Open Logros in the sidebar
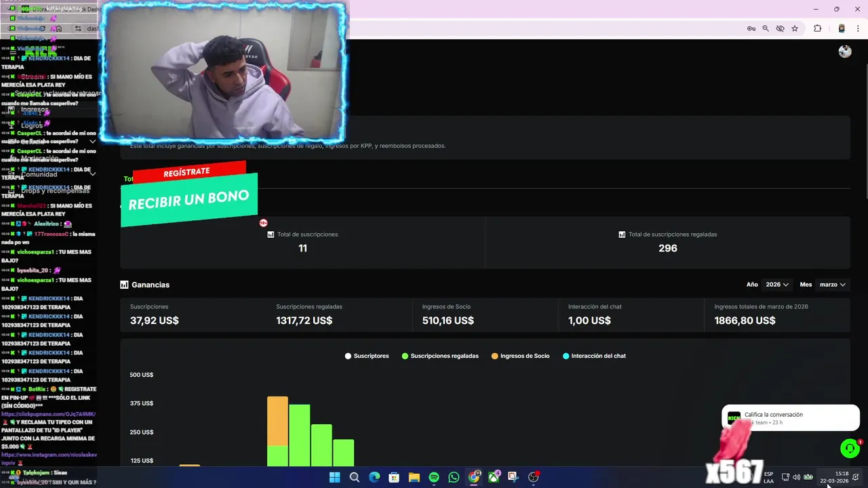Screen dimensions: 868x488 pyautogui.click(x=32, y=125)
